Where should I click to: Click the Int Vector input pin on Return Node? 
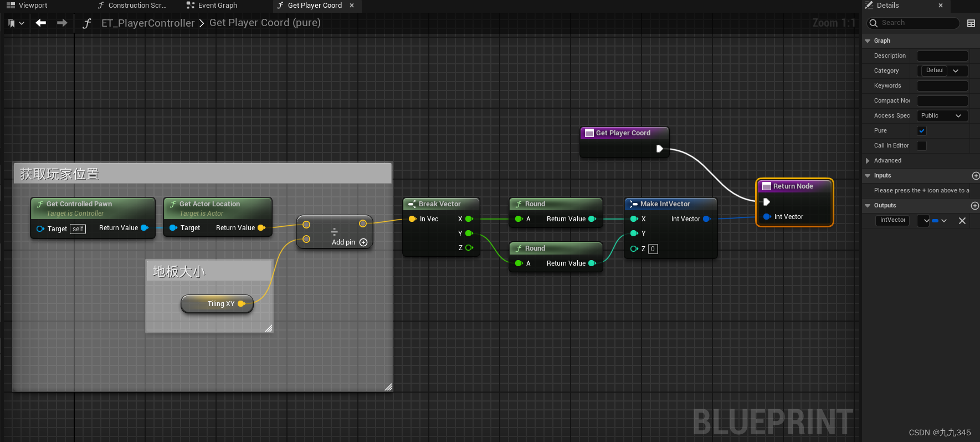[767, 217]
